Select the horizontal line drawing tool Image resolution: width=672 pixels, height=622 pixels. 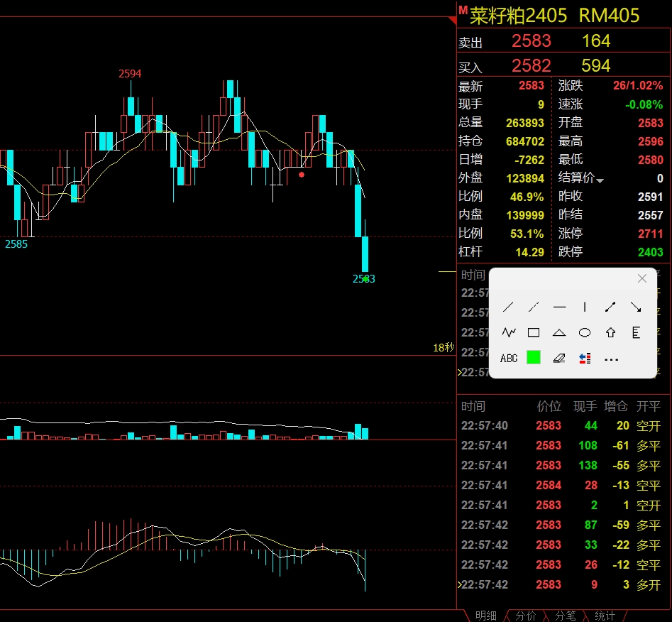559,307
